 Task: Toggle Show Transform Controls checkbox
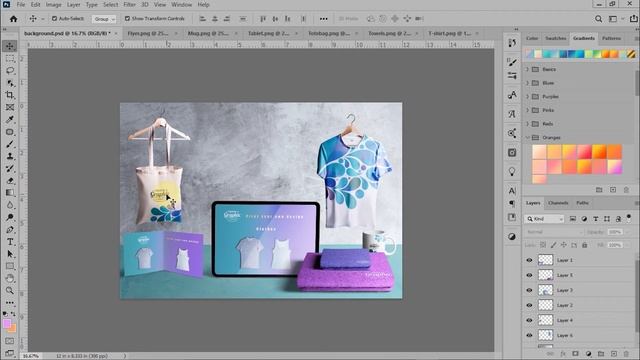point(127,19)
